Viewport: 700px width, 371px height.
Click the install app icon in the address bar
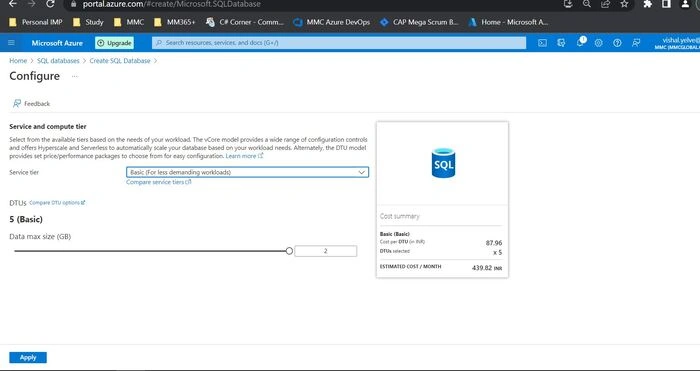point(568,4)
